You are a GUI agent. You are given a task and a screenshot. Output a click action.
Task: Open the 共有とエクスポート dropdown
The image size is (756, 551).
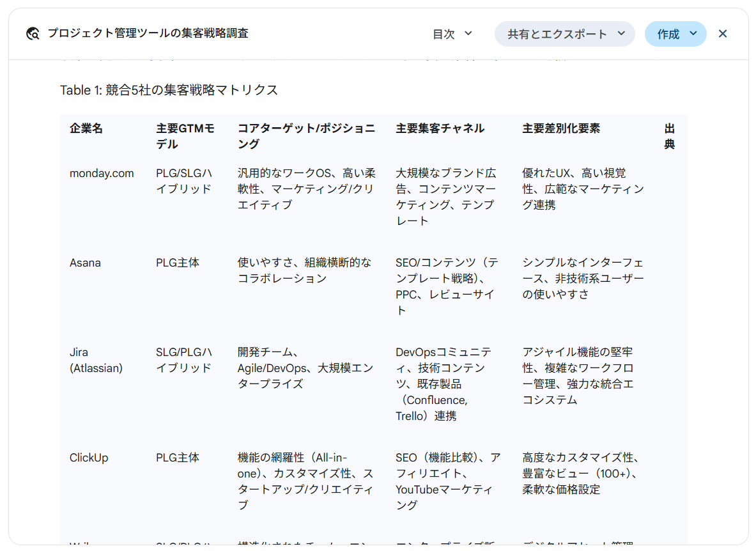(564, 34)
